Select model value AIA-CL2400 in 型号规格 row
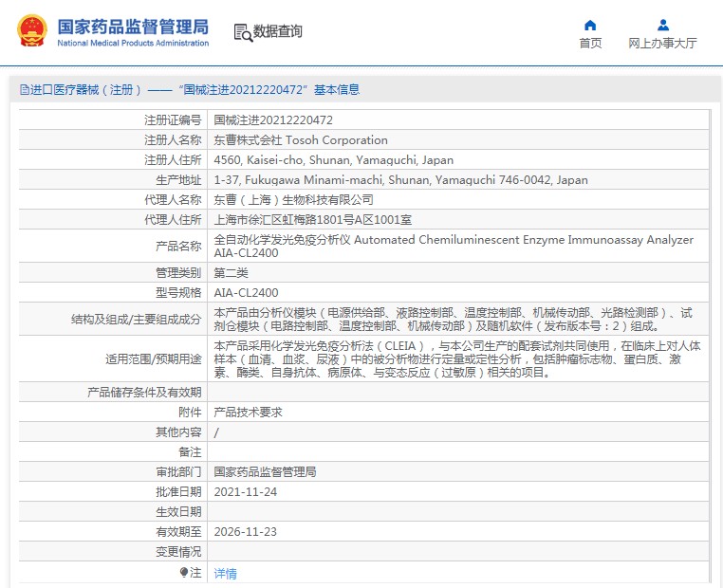The height and width of the screenshot is (588, 723). (x=247, y=293)
